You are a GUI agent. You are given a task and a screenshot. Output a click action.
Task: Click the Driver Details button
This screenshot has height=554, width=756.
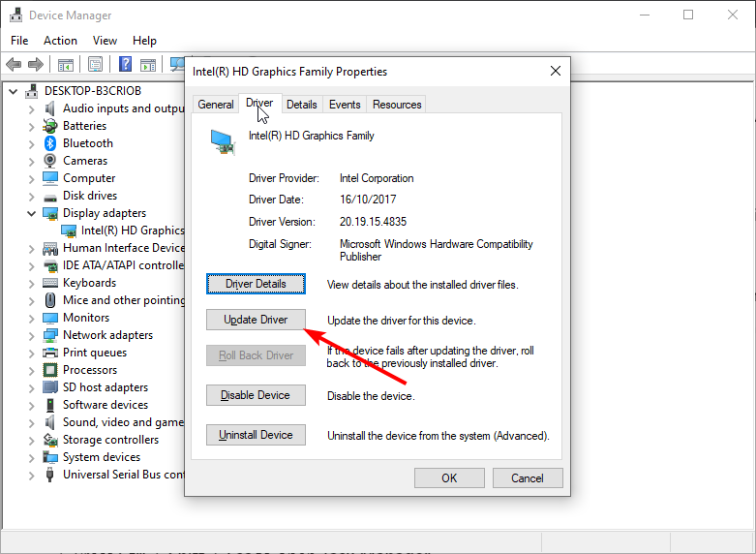click(256, 284)
